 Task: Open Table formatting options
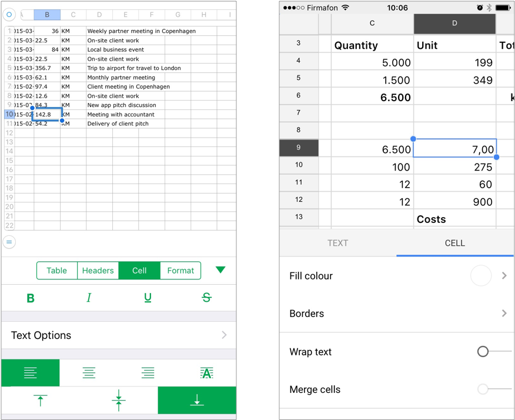point(56,270)
